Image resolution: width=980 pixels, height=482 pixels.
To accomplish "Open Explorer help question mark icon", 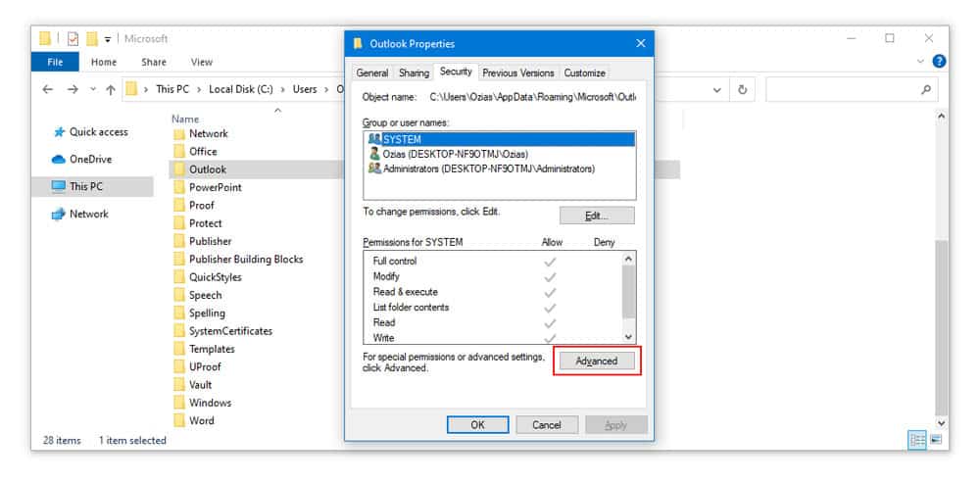I will tap(939, 62).
